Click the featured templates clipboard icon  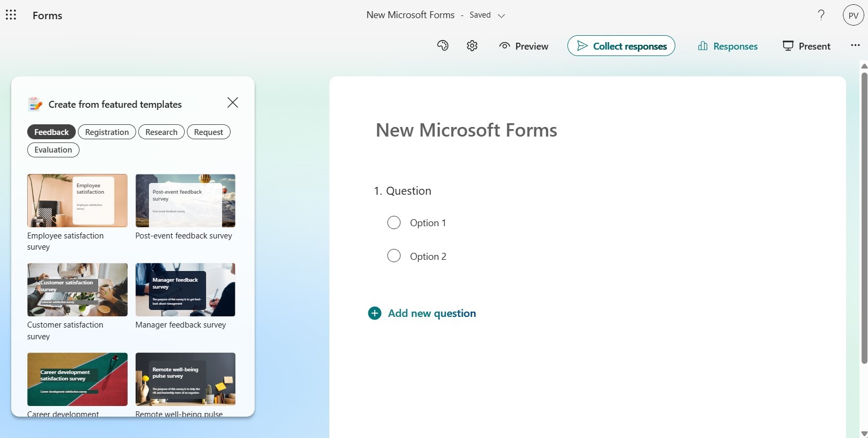click(35, 104)
